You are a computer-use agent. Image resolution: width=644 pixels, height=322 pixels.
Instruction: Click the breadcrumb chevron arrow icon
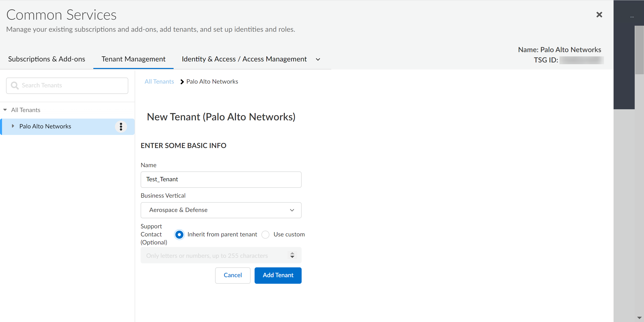(182, 82)
